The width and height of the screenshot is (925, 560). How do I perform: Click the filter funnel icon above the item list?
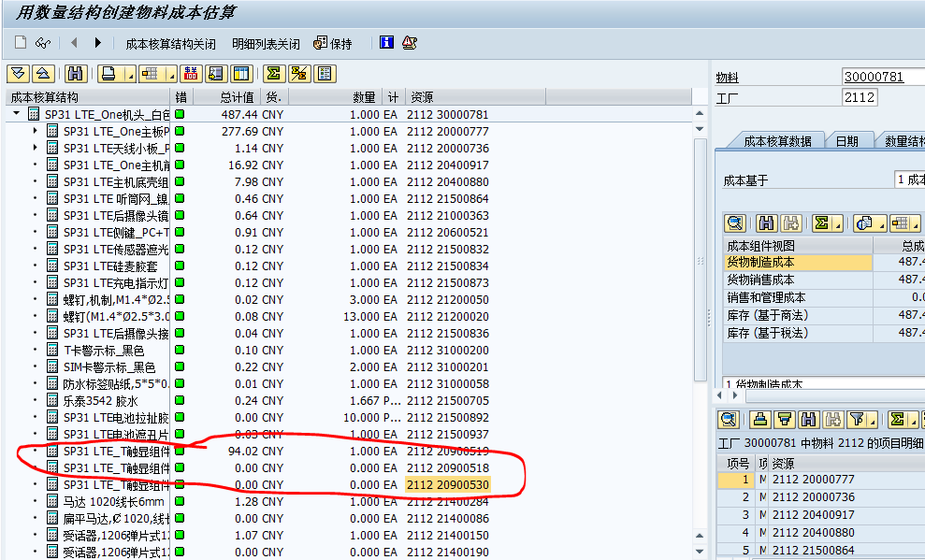coord(857,419)
